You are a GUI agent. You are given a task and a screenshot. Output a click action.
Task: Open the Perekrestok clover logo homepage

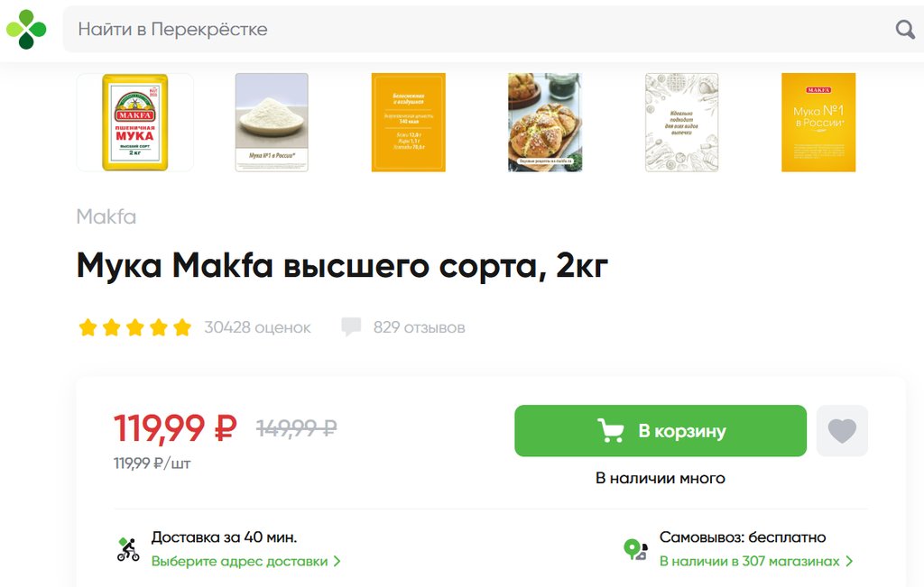point(26,30)
